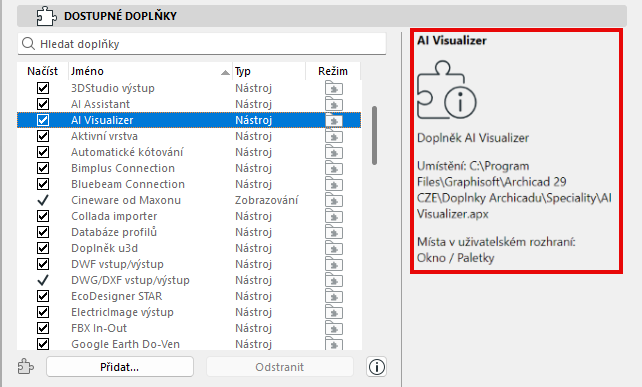This screenshot has width=642, height=387.
Task: Click the folder mode icon for AI Assistant
Action: (334, 104)
